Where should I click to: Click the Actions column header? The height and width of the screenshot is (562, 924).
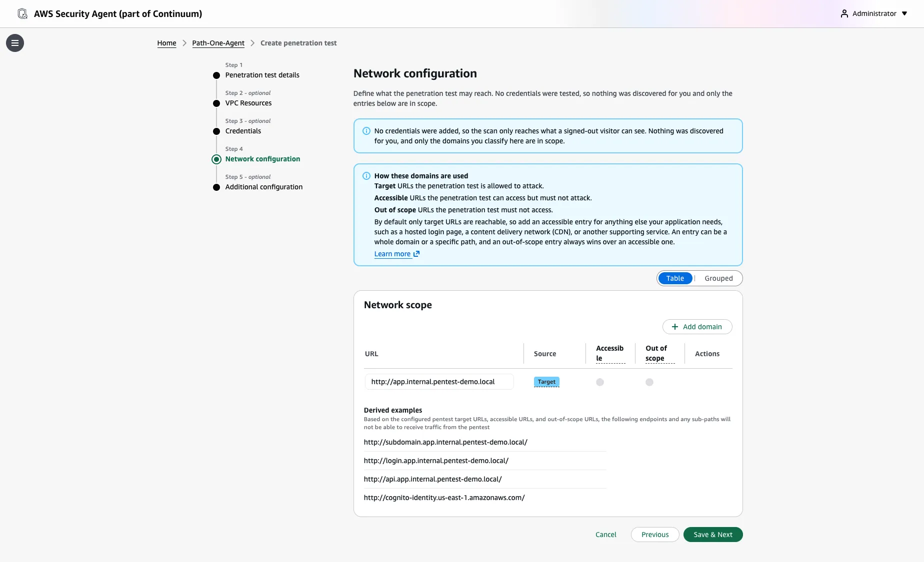[x=707, y=354]
